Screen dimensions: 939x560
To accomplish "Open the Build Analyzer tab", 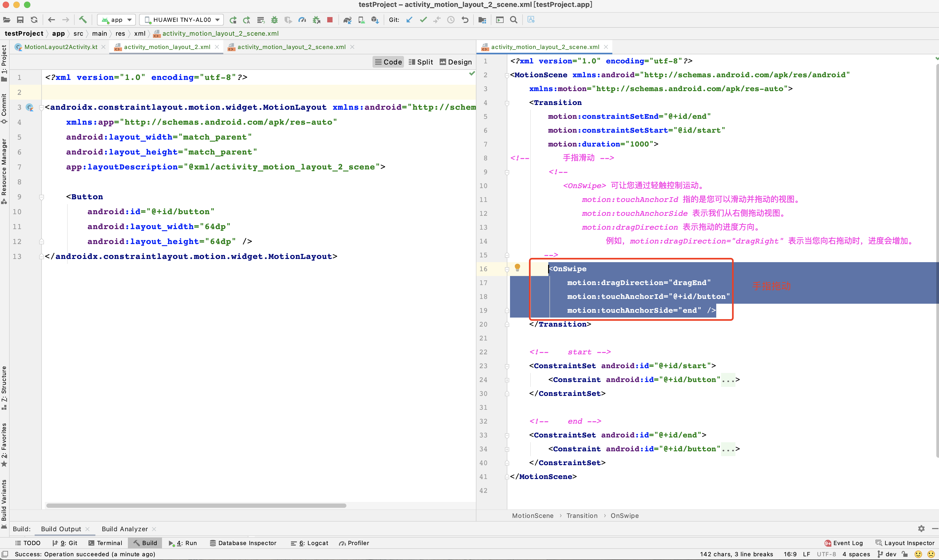I will pyautogui.click(x=124, y=529).
